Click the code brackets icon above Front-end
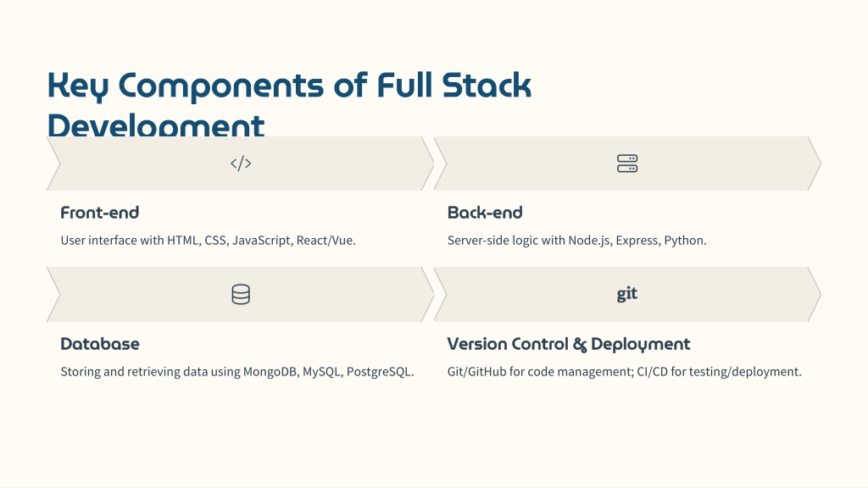The width and height of the screenshot is (868, 488). pos(241,164)
